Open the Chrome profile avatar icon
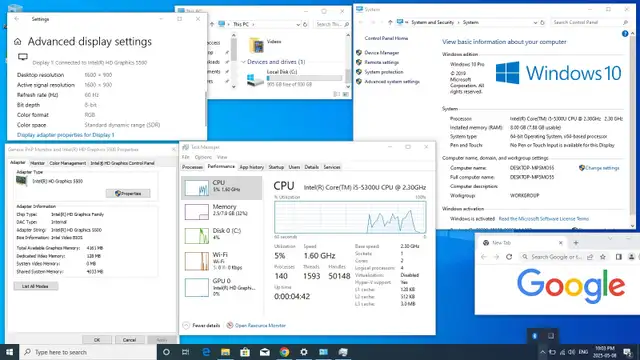The image size is (640, 360). coord(631,257)
